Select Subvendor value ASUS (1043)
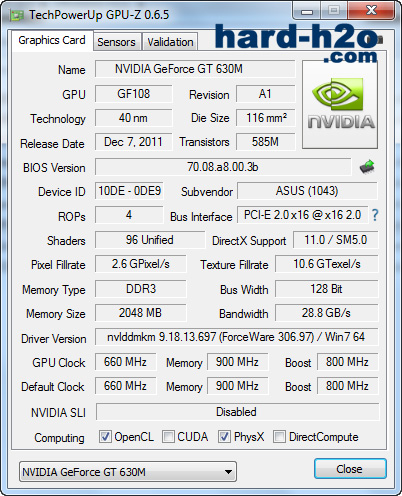 [307, 191]
